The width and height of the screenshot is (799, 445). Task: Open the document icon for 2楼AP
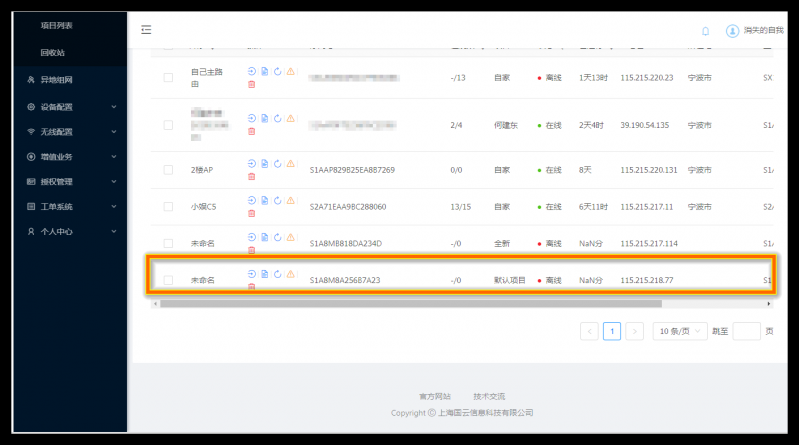[264, 164]
